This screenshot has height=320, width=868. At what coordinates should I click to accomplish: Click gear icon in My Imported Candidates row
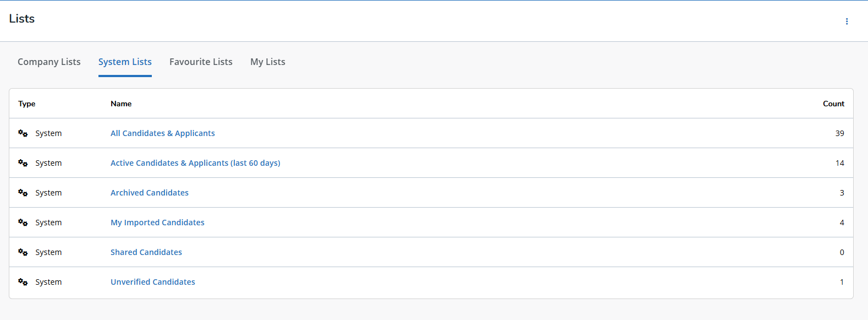pos(23,223)
